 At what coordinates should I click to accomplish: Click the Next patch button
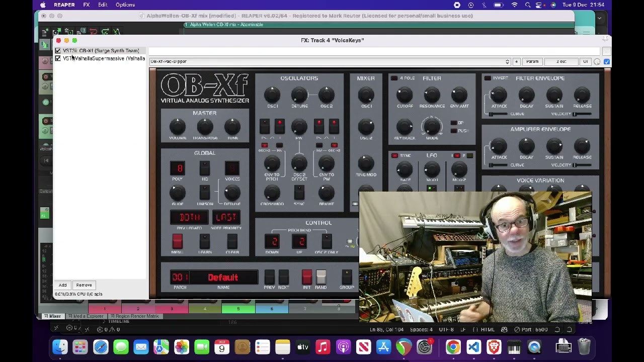(x=283, y=277)
